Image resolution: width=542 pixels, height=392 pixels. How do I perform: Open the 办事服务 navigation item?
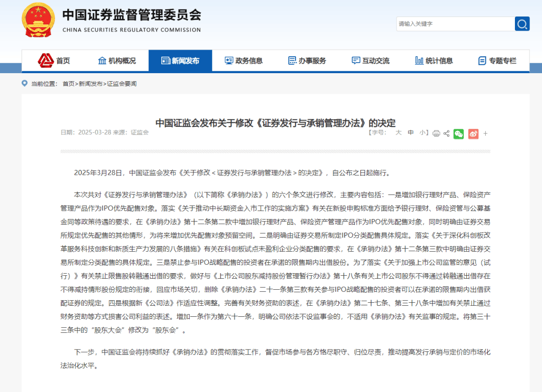point(307,61)
